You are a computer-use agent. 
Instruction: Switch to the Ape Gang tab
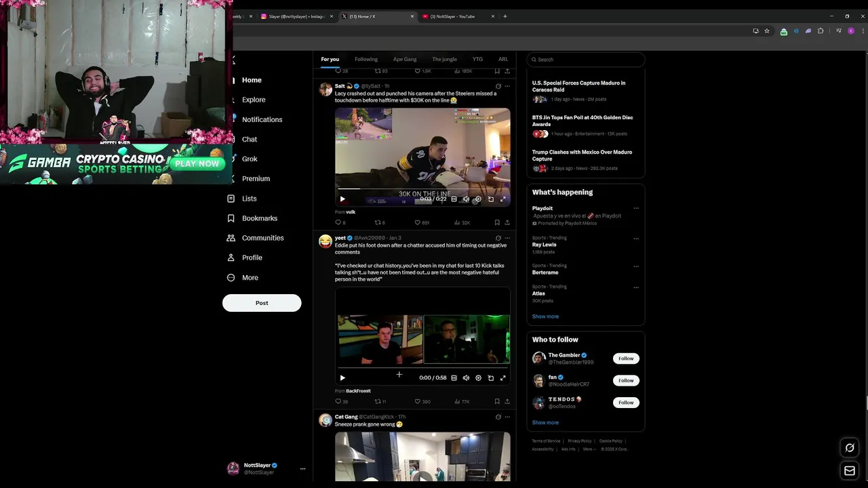[x=405, y=59]
